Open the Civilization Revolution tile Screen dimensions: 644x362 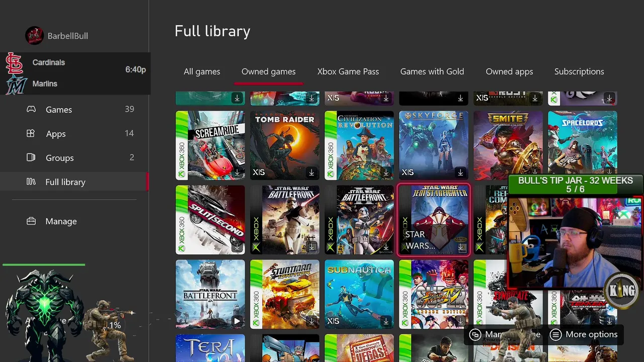tap(359, 145)
